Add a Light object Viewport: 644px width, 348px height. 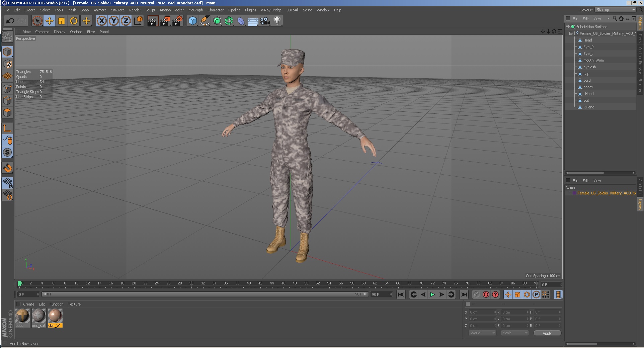(277, 21)
